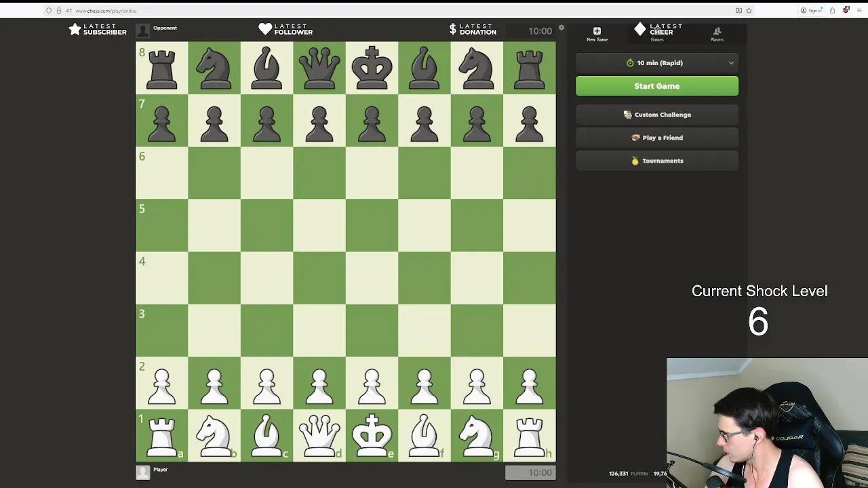868x488 pixels.
Task: Open the browser hamburger menu
Action: pyautogui.click(x=859, y=10)
